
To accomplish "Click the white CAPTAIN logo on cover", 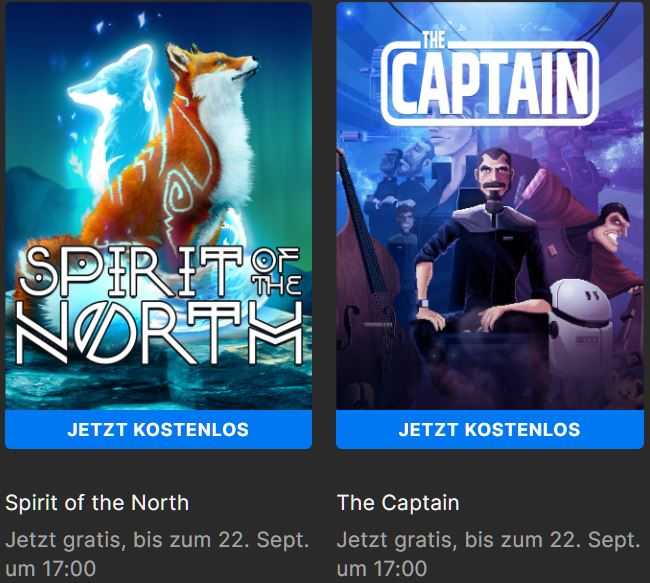I will [x=490, y=83].
